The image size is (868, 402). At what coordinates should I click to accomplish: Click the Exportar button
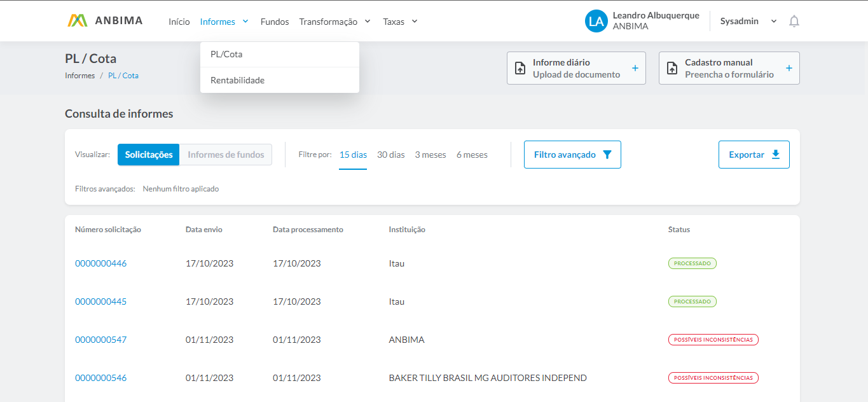[754, 155]
